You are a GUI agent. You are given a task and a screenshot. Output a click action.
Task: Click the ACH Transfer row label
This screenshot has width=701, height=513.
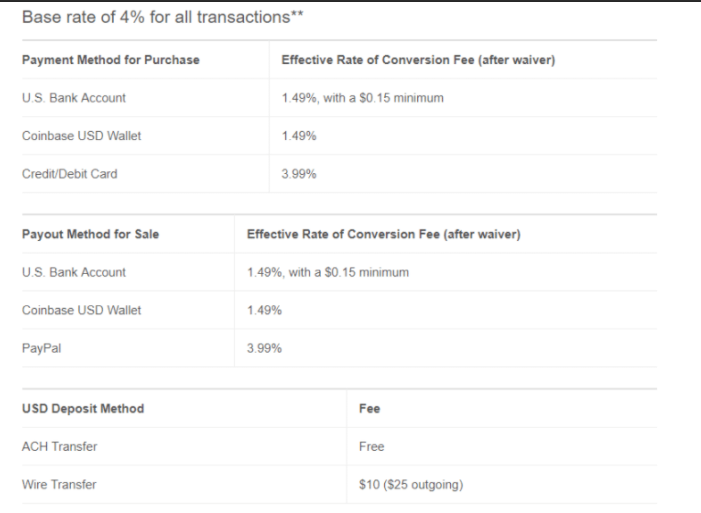(59, 447)
